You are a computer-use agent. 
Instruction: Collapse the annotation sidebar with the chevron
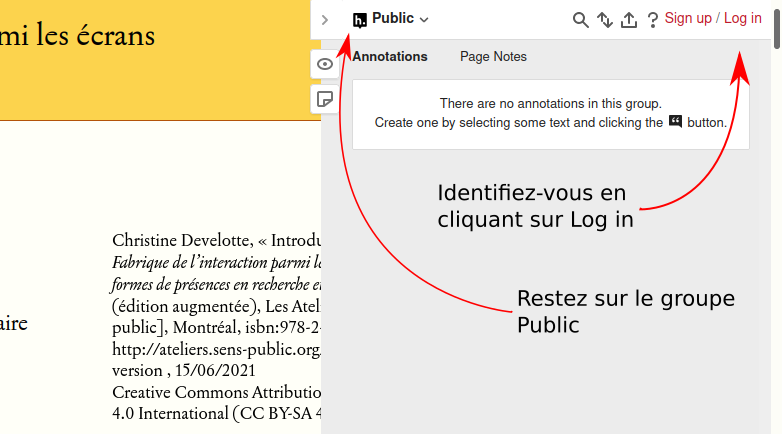(325, 19)
